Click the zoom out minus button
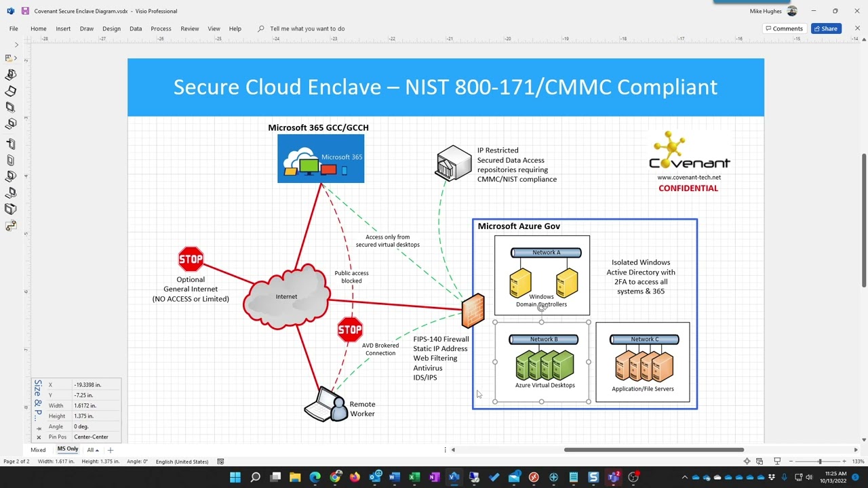 [x=792, y=462]
